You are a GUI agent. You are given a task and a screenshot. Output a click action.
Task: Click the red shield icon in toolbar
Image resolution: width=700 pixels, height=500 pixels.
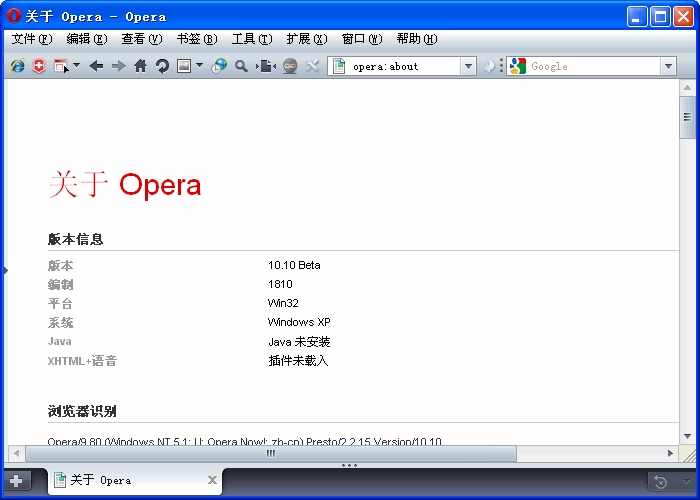click(x=39, y=66)
